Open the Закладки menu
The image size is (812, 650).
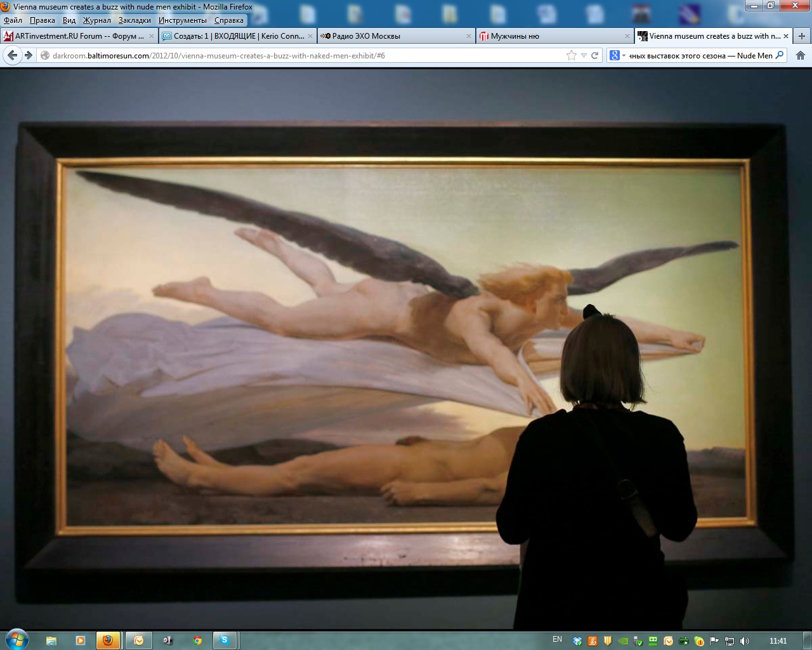pyautogui.click(x=134, y=20)
